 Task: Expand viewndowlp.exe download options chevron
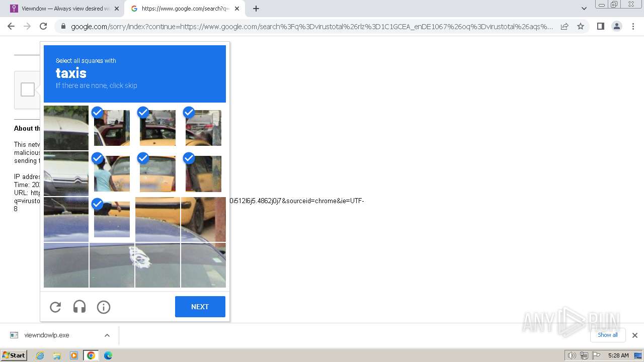point(107,335)
